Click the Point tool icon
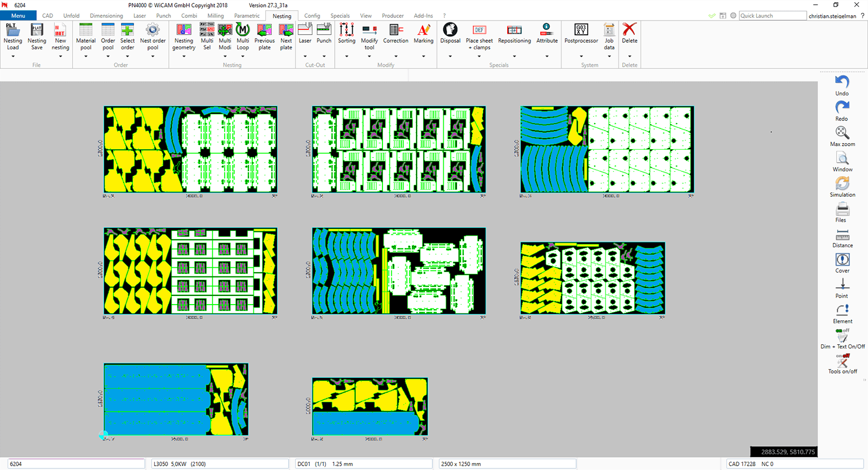The height and width of the screenshot is (470, 868). click(842, 285)
